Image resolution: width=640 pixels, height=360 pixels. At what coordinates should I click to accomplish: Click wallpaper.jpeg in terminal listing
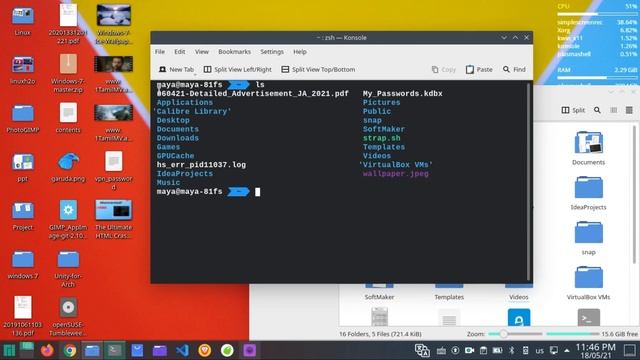(x=396, y=173)
